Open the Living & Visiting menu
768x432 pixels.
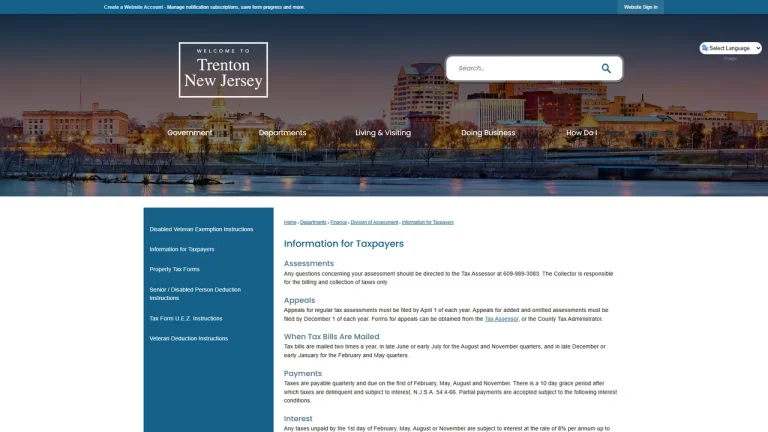383,133
